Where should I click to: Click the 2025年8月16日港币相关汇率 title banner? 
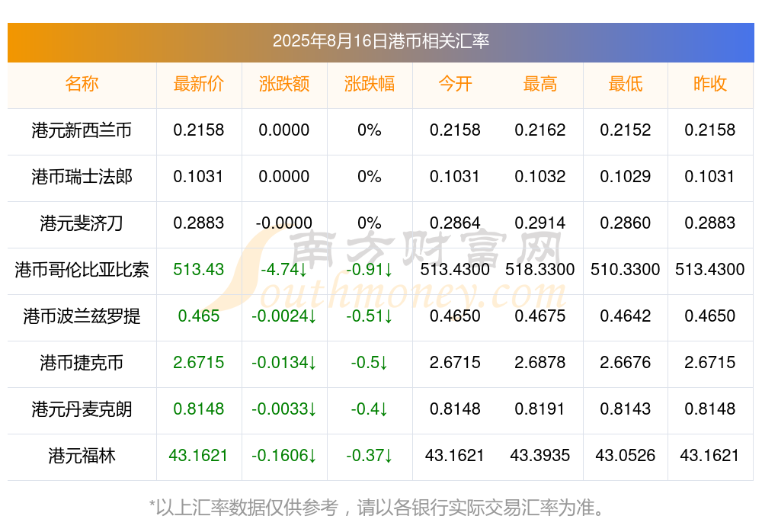tap(380, 43)
